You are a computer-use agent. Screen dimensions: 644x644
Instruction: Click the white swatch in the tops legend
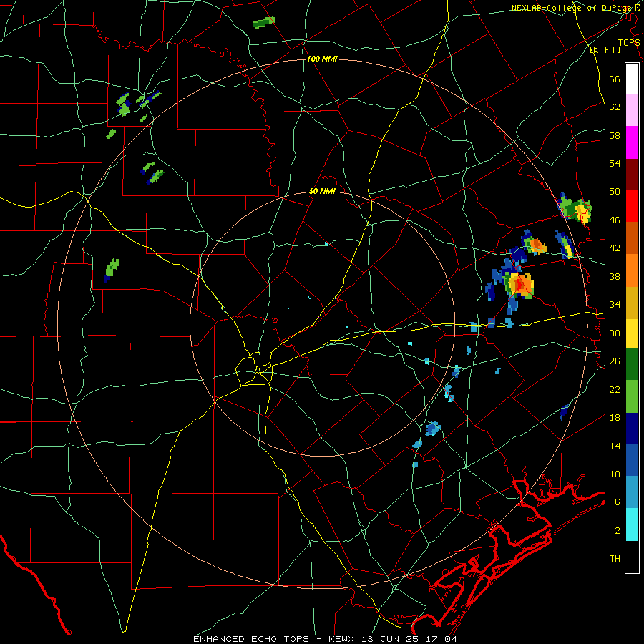[x=632, y=79]
